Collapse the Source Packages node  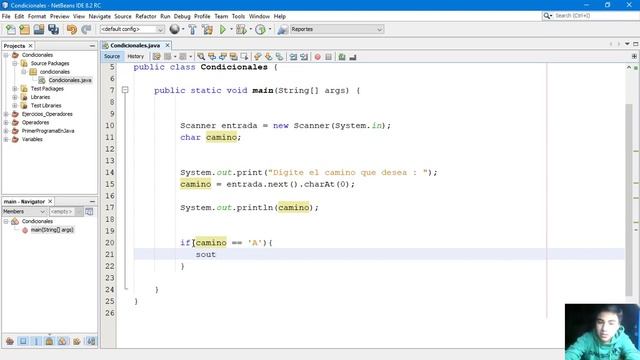(x=15, y=63)
